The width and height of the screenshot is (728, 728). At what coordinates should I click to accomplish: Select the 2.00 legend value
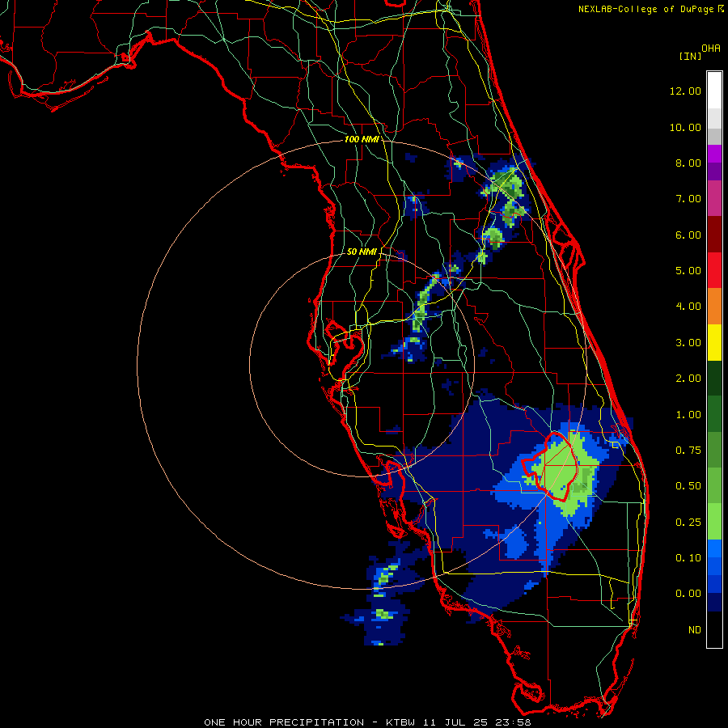688,379
